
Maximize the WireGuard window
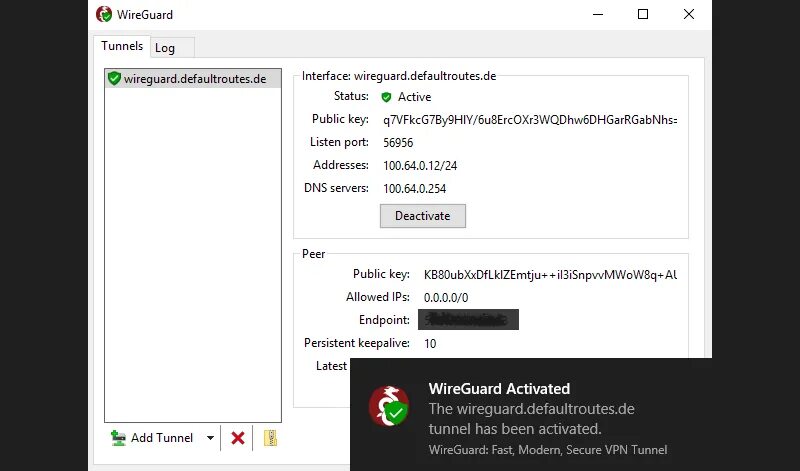pyautogui.click(x=643, y=14)
